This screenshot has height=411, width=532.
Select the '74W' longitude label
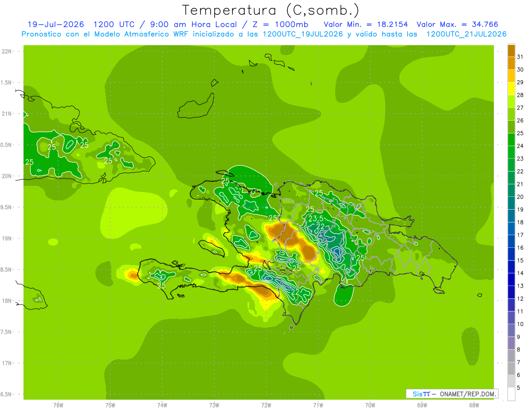coord(162,405)
